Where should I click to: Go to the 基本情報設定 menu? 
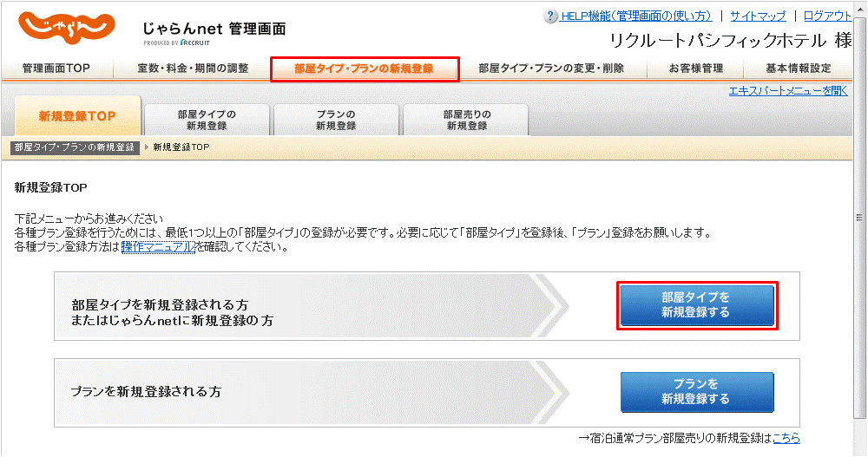point(799,69)
